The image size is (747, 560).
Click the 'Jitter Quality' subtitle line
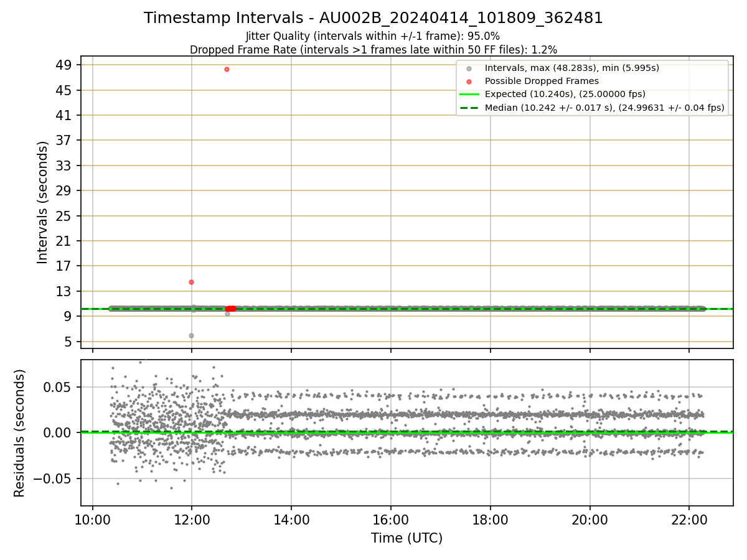pos(373,36)
